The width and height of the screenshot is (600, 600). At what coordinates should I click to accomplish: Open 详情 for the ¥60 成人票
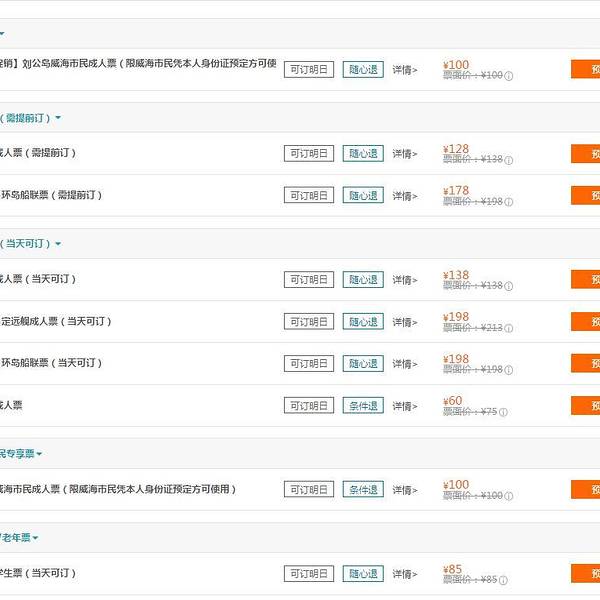click(404, 406)
